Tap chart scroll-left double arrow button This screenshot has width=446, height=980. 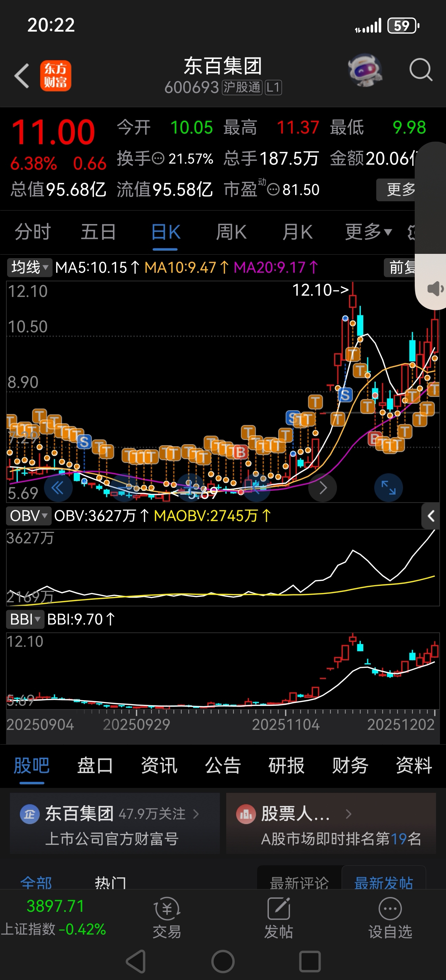[x=58, y=488]
